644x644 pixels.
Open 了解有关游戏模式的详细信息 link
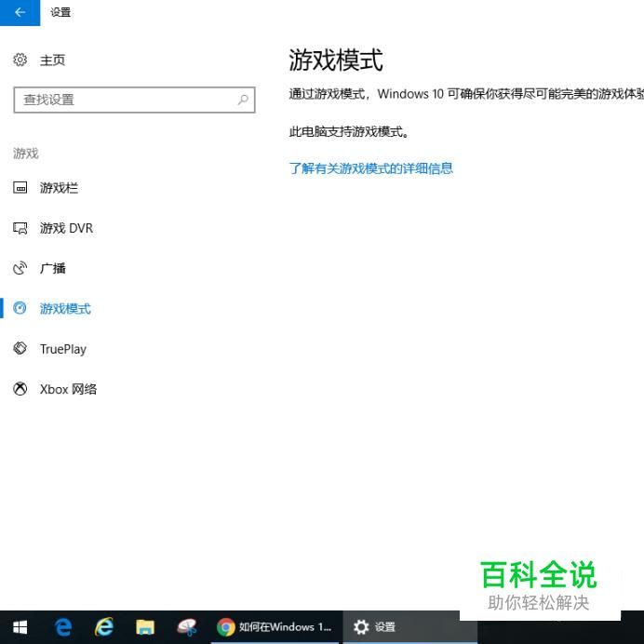click(x=371, y=168)
